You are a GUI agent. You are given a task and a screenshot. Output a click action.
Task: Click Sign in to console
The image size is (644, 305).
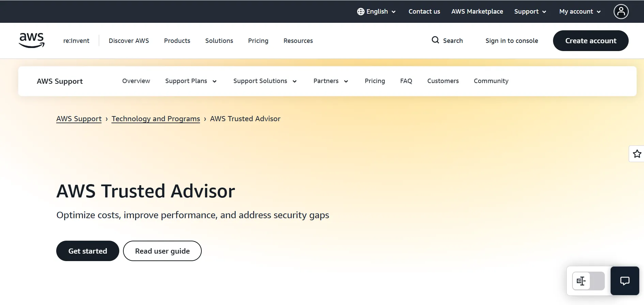point(512,41)
